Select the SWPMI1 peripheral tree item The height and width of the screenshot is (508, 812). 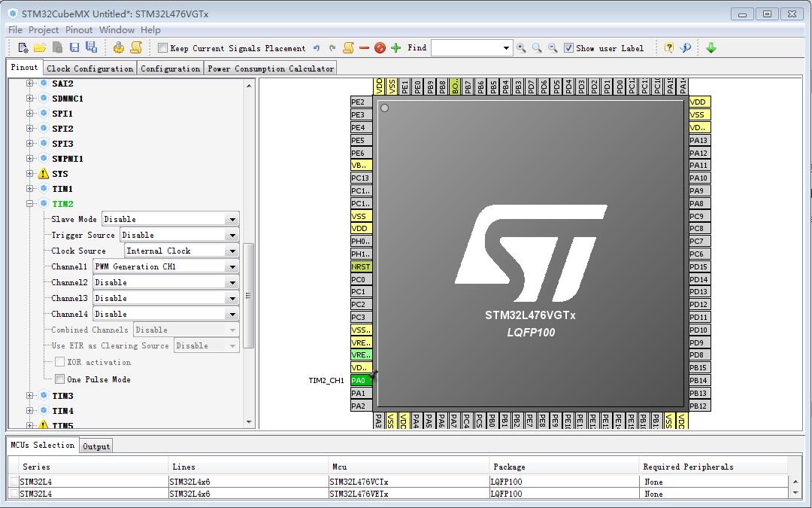[x=68, y=159]
